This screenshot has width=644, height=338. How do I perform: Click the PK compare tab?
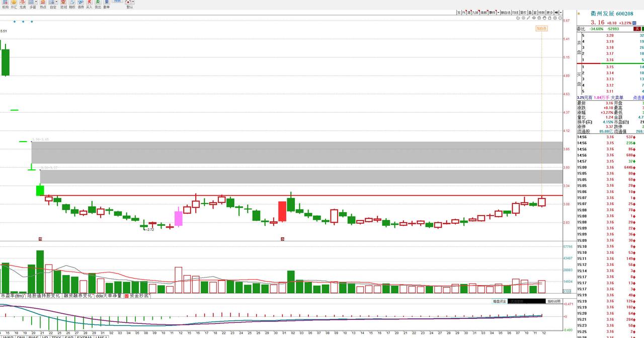[x=464, y=13]
